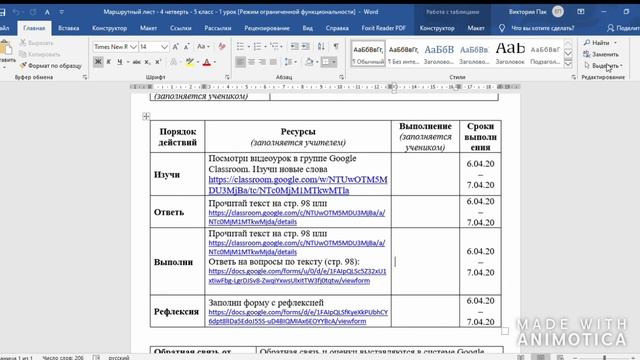Click the text highlight color marker
Image resolution: width=640 pixels, height=360 pixels.
click(189, 62)
